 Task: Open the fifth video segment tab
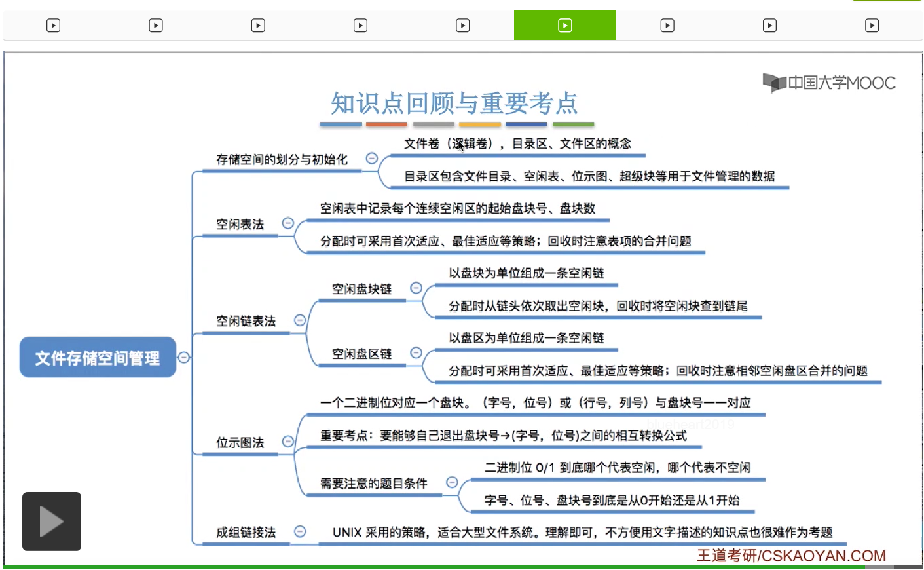462,26
